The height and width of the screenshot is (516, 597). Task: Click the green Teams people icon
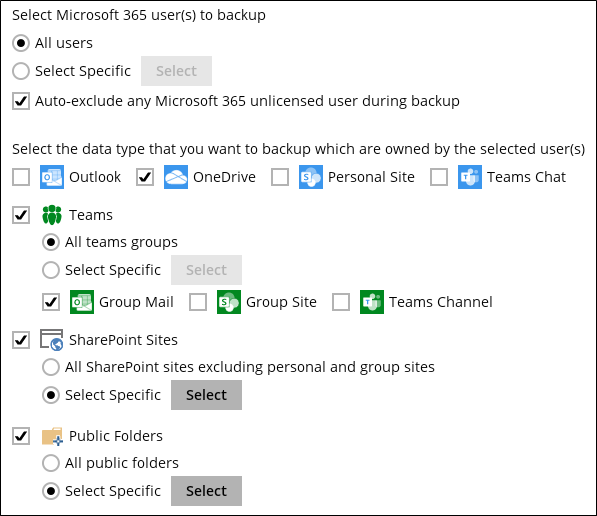[x=52, y=215]
